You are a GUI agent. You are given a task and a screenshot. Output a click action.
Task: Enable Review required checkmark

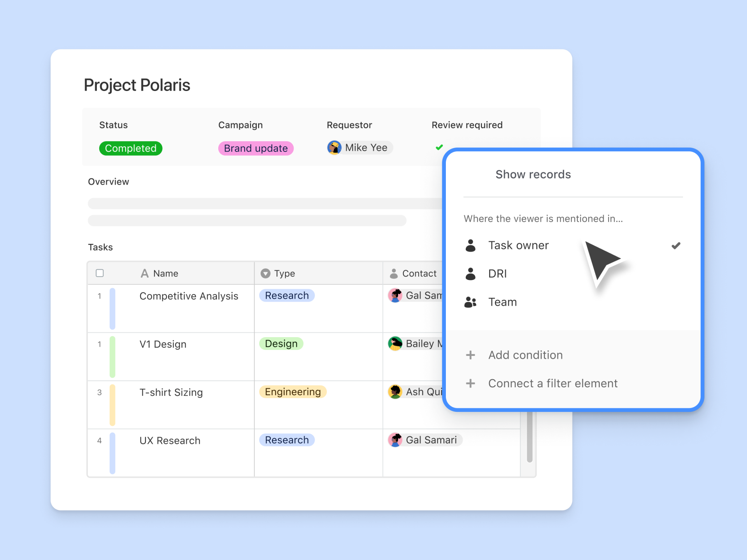click(438, 148)
